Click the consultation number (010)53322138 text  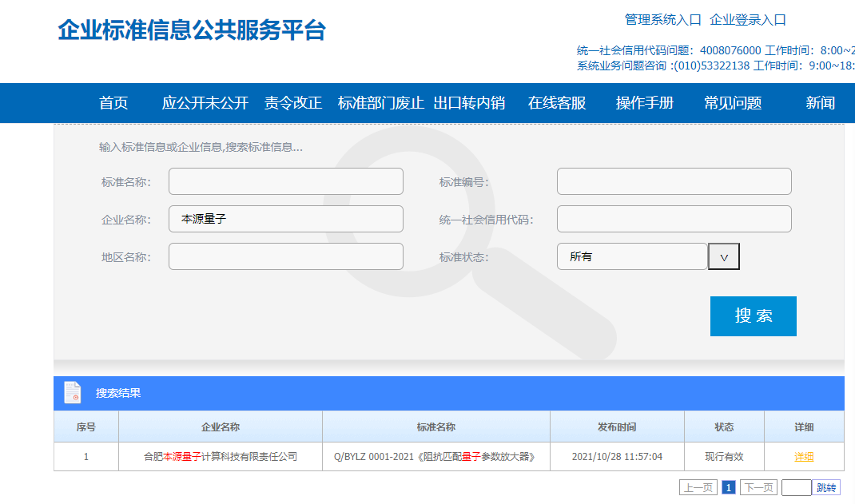[x=712, y=66]
